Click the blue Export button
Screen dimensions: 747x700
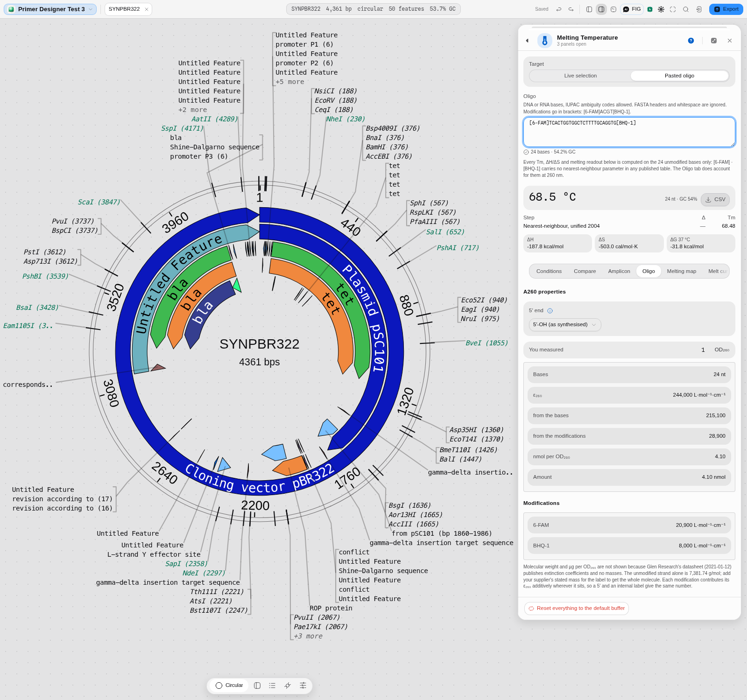click(x=726, y=9)
